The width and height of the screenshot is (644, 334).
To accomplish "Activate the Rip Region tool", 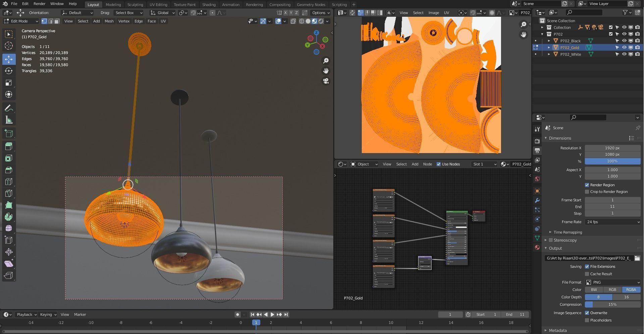I will point(9,276).
